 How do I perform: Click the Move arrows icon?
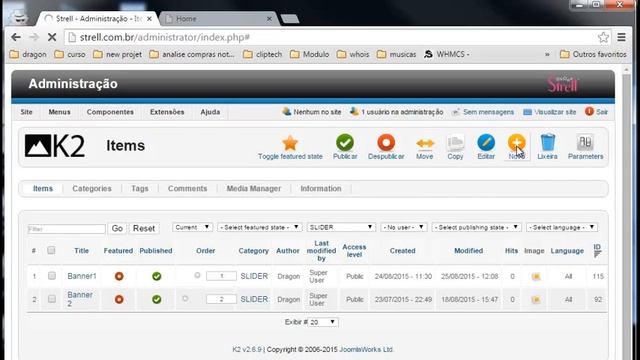(x=424, y=143)
